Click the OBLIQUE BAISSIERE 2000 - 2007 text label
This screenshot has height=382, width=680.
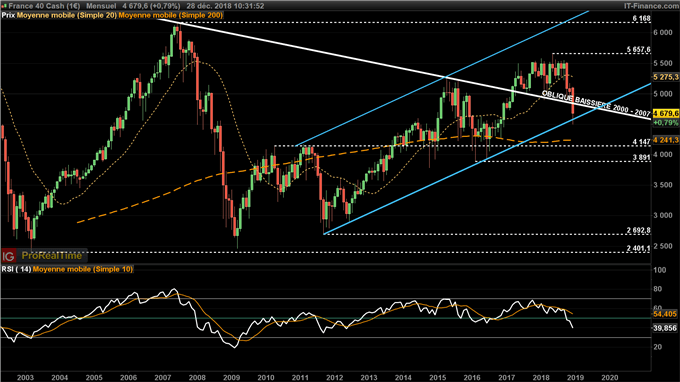[x=596, y=104]
